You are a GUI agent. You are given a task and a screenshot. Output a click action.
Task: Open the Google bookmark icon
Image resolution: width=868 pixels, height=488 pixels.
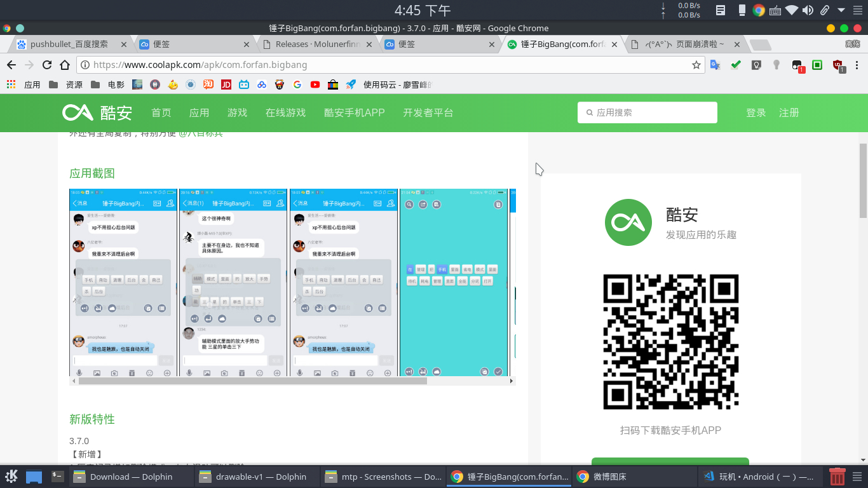point(297,84)
